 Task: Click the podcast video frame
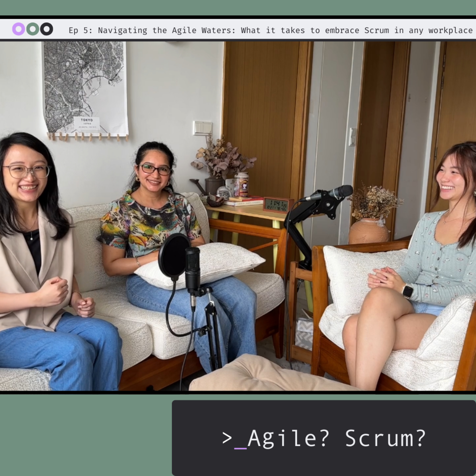pos(238,216)
